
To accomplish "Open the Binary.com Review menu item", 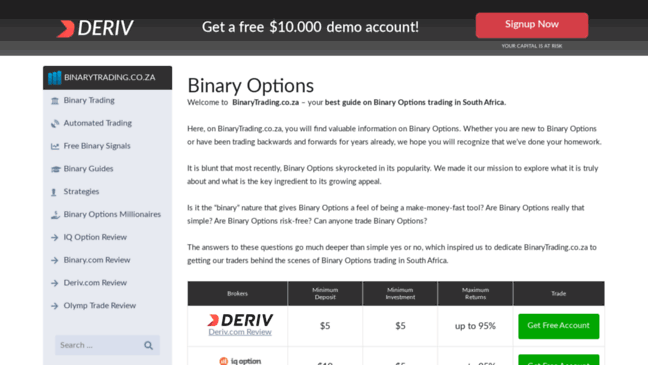I will (x=97, y=260).
